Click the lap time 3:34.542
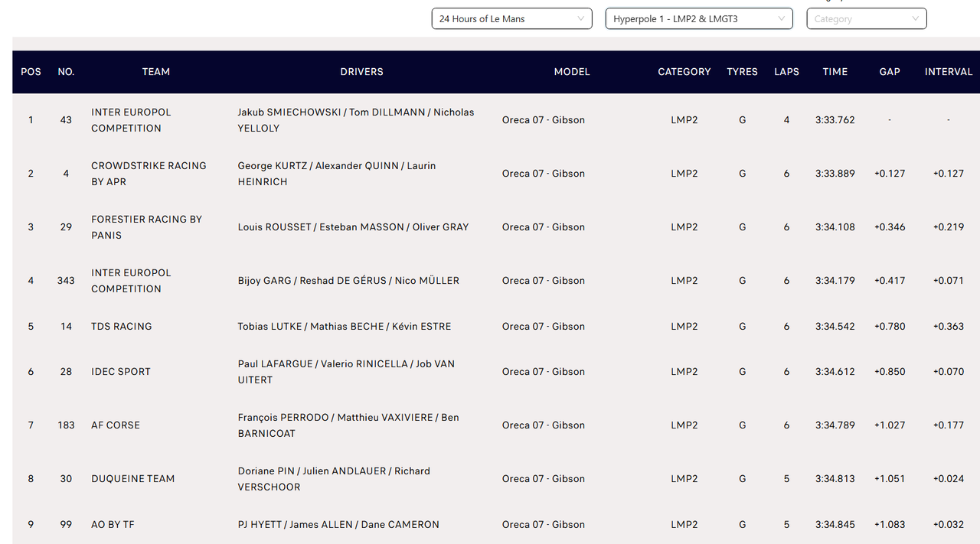Screen dimensions: 980x544 tap(835, 327)
